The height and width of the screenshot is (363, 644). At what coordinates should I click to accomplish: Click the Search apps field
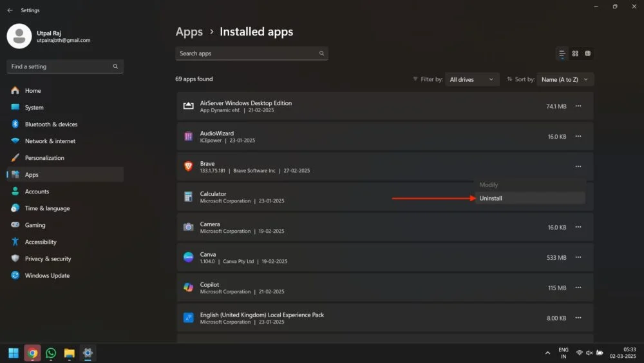point(252,54)
